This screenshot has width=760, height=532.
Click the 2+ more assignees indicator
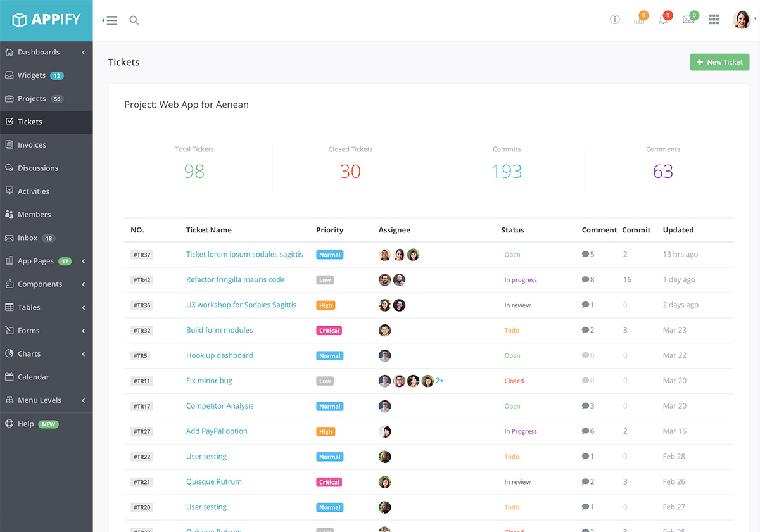pos(440,381)
